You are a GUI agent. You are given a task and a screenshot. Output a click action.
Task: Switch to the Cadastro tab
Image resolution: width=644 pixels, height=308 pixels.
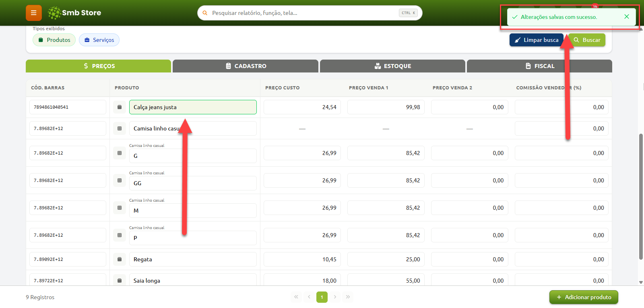coord(246,66)
